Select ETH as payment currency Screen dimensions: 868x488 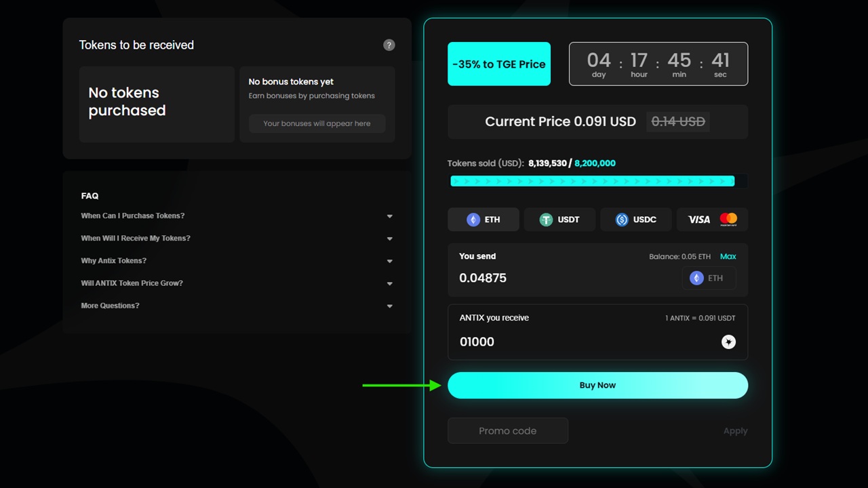coord(484,220)
